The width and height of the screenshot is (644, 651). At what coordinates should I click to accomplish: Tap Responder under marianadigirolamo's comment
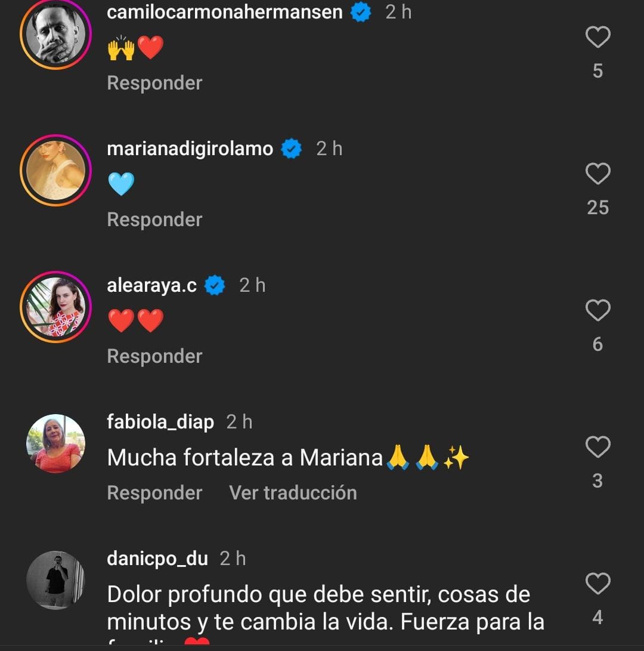154,220
